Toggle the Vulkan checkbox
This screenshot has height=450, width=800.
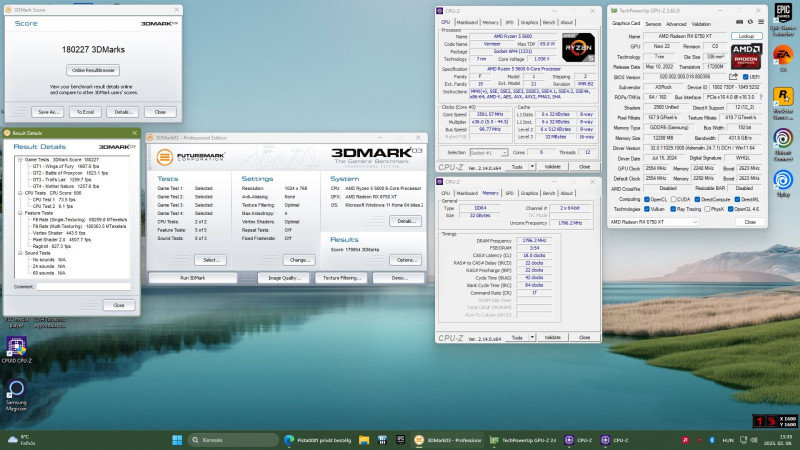point(646,209)
